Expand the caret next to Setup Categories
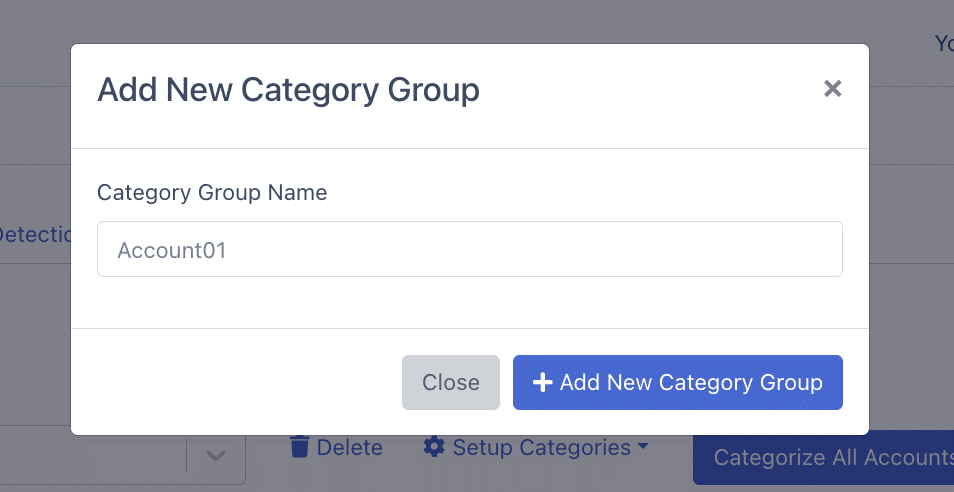The width and height of the screenshot is (954, 492). (x=642, y=447)
